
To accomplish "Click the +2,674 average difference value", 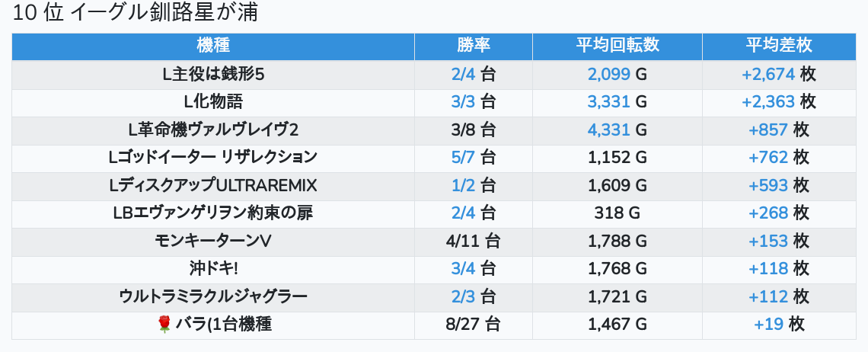I will 767,75.
